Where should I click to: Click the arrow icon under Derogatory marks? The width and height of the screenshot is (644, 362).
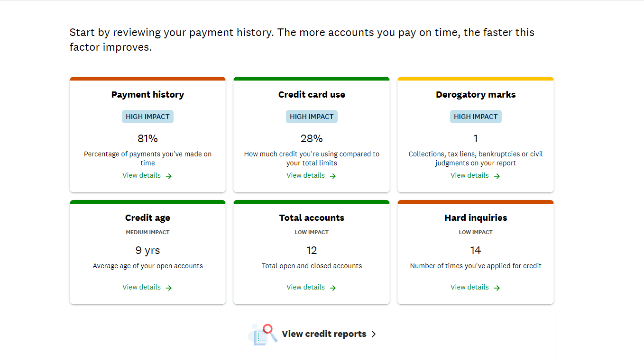point(497,176)
